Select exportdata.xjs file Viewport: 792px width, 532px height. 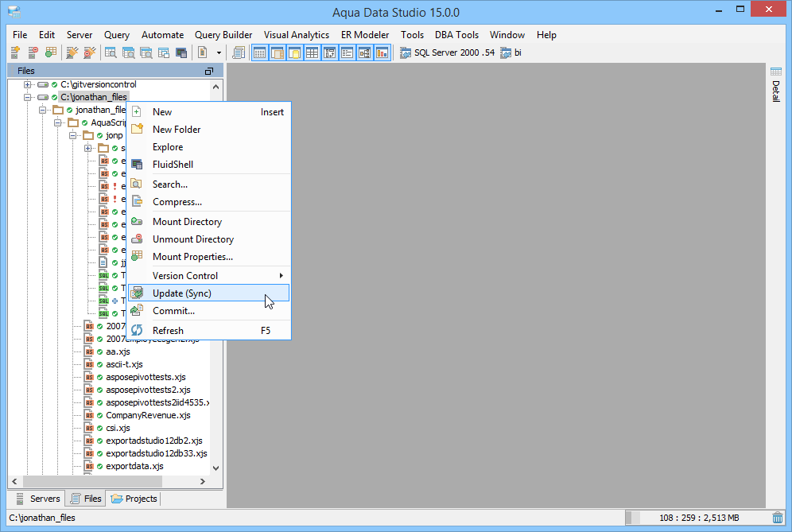coord(134,466)
